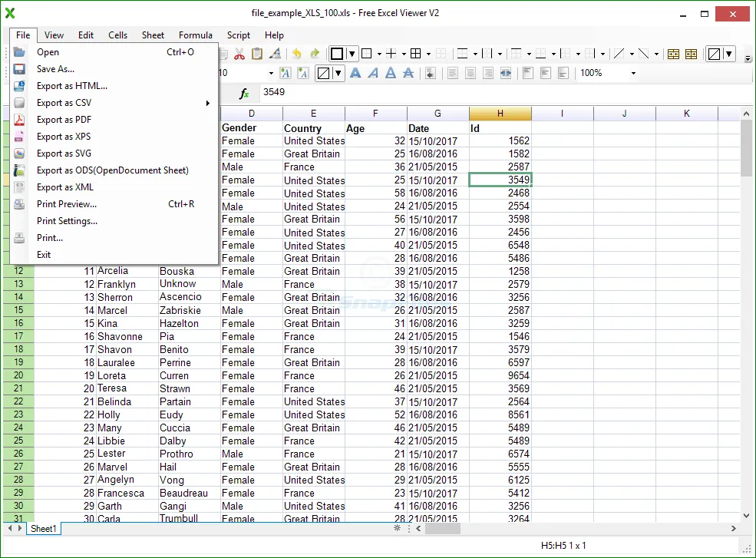Open the Formula menu

(195, 35)
